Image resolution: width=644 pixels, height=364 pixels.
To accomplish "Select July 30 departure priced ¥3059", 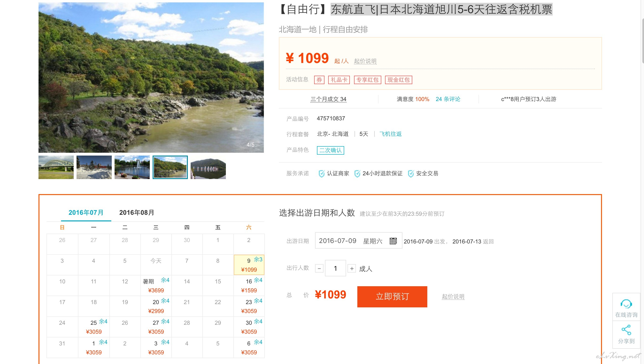I will (x=249, y=327).
